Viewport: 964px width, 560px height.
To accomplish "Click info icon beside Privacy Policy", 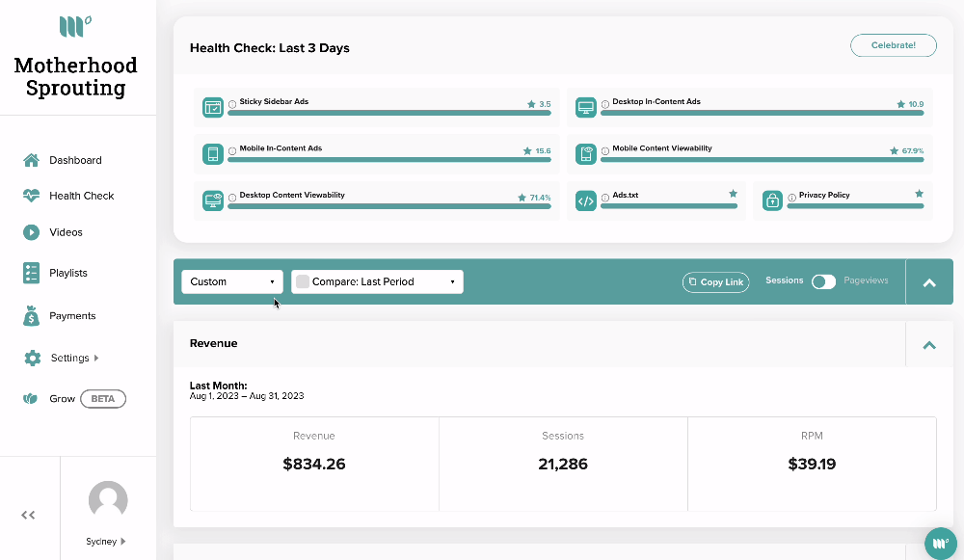I will [x=791, y=198].
